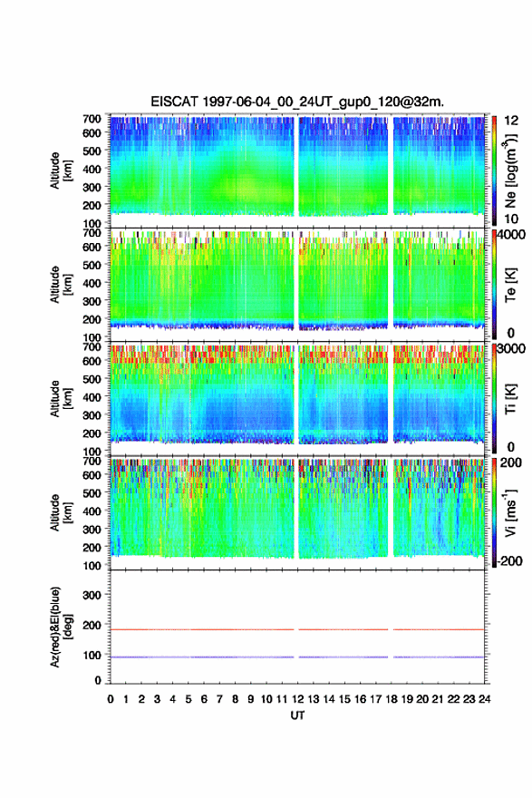Viewport: 532px width, 798px height.
Task: Click the Vi velocity color scale bar
Action: click(494, 512)
